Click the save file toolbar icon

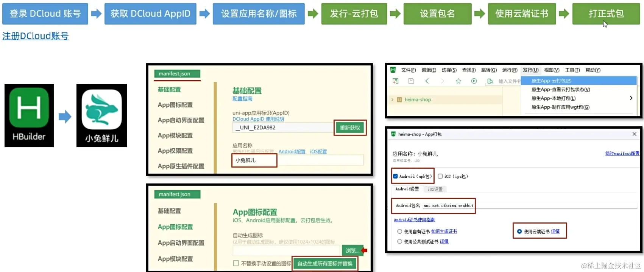click(411, 81)
